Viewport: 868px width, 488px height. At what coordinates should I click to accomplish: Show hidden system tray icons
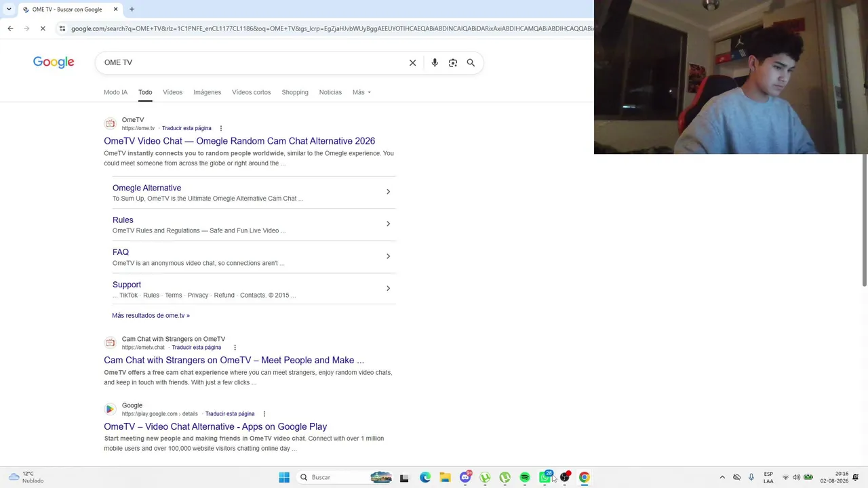click(722, 477)
